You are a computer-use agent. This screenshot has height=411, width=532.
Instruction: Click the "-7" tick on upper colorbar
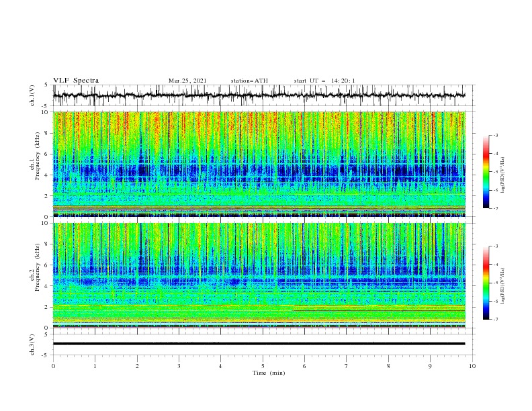pyautogui.click(x=496, y=208)
